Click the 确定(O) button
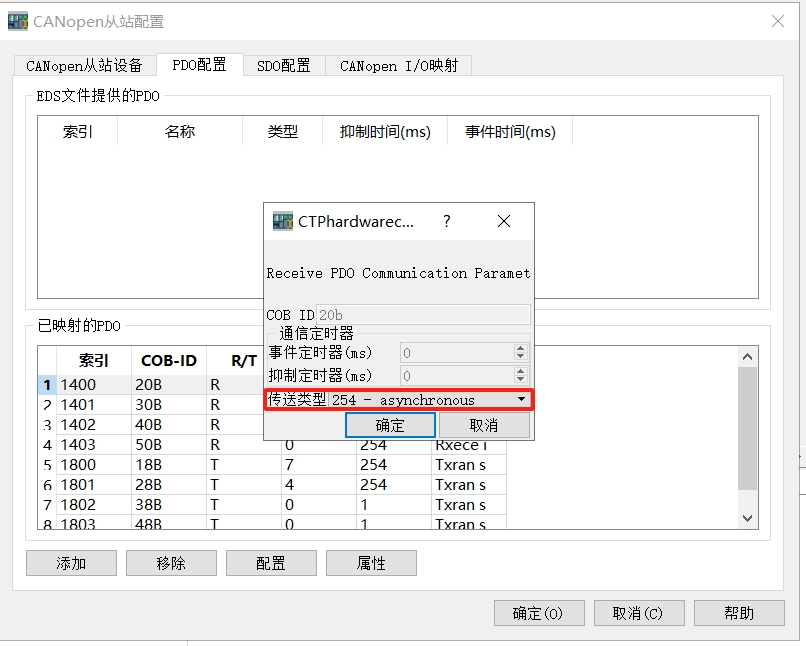Screen dimensions: 806x646 (x=539, y=613)
